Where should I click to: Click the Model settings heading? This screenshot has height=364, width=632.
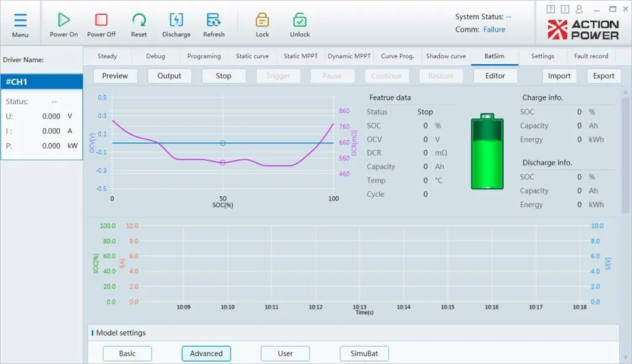click(121, 333)
